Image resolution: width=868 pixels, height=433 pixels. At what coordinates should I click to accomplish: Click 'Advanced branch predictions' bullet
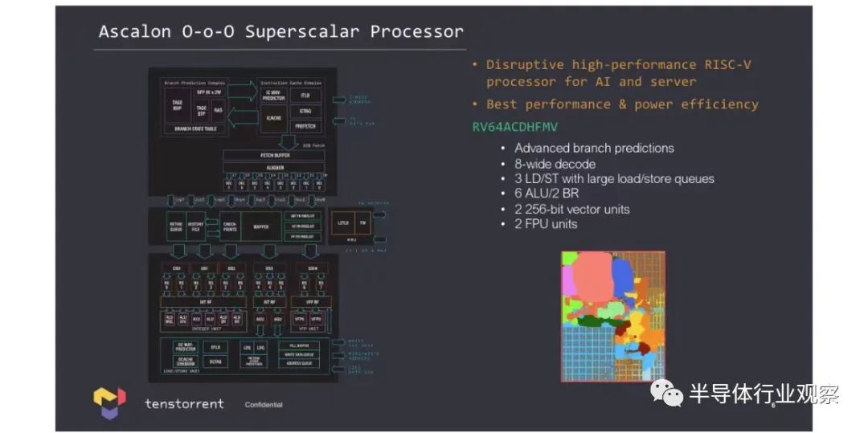point(594,148)
